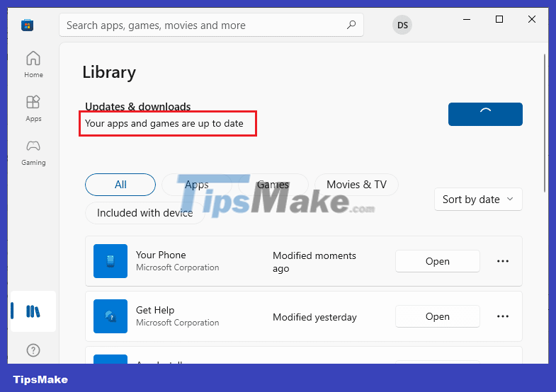The width and height of the screenshot is (556, 392).
Task: Click the Modified yesterday text
Action: pos(314,317)
